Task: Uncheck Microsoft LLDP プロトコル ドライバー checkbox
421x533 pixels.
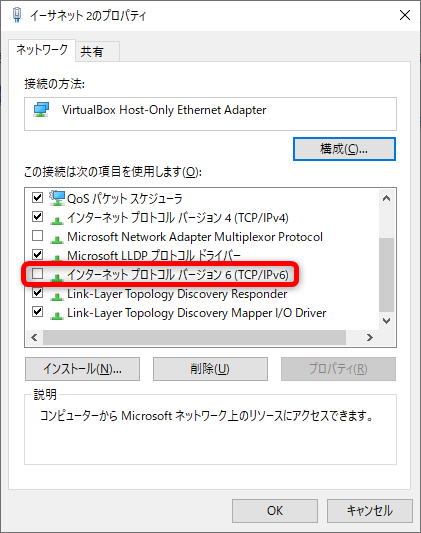Action: coord(37,254)
